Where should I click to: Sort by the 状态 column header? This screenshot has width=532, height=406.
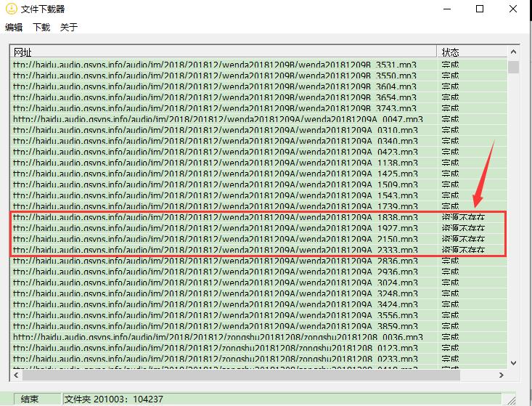tap(472, 52)
